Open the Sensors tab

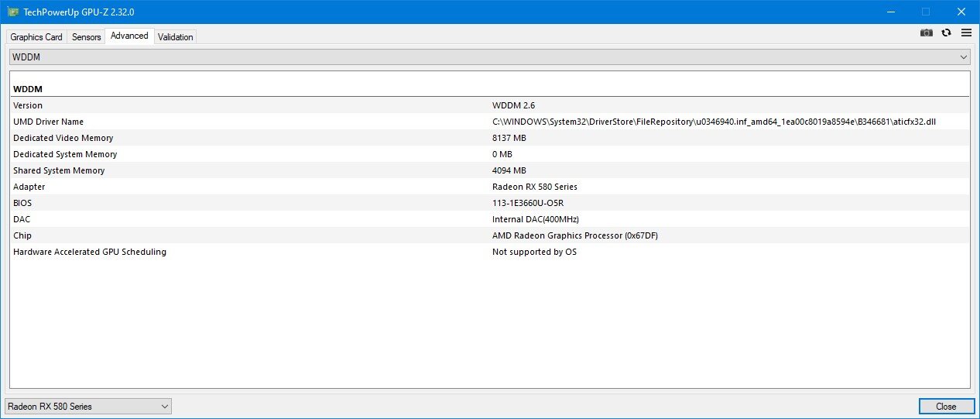point(87,37)
